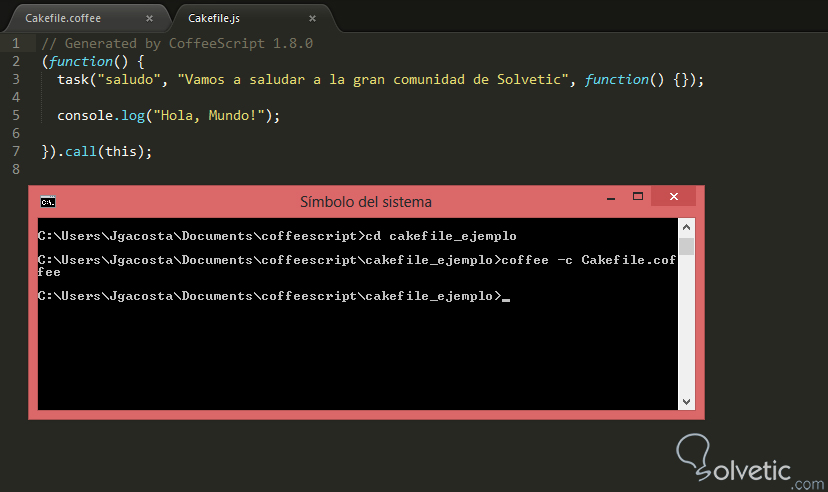Image resolution: width=828 pixels, height=492 pixels.
Task: Click the console scrollbar up arrow
Action: [687, 229]
